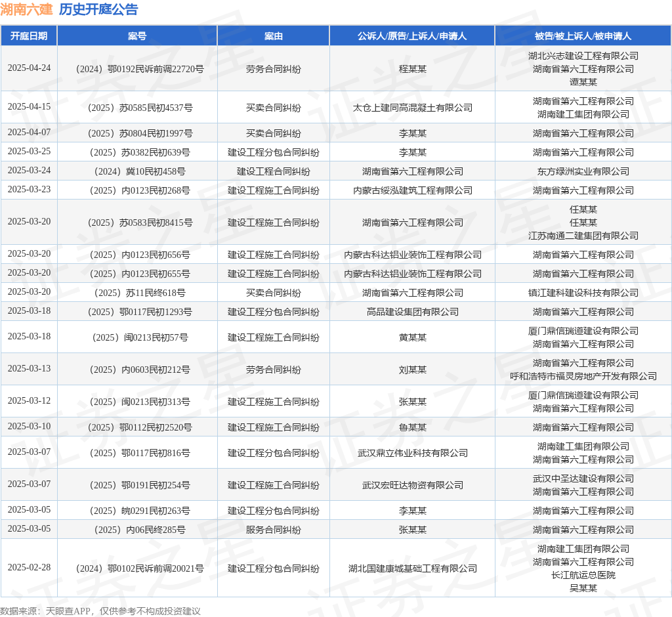The height and width of the screenshot is (617, 672).
Task: Click defendant 长江航运总医院
Action: 583,575
